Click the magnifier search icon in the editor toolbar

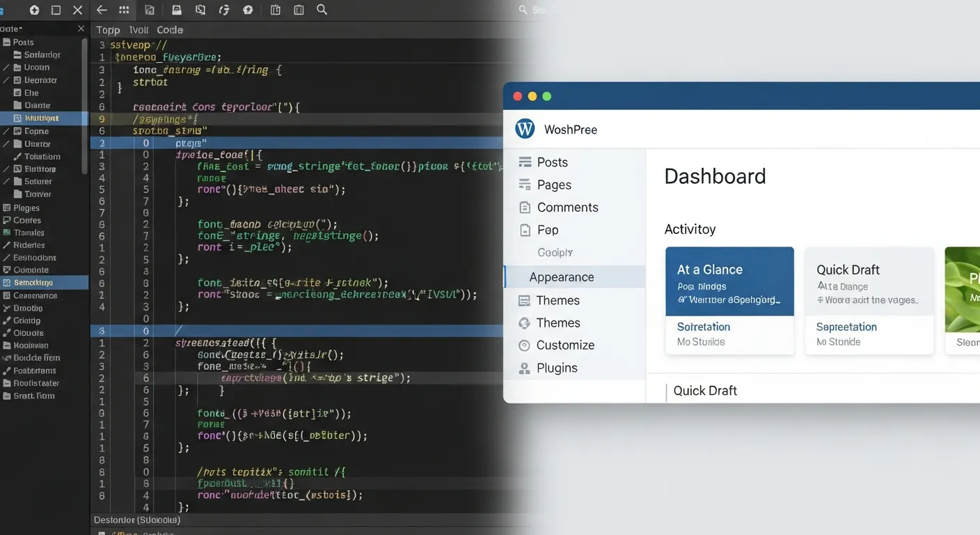(x=322, y=10)
